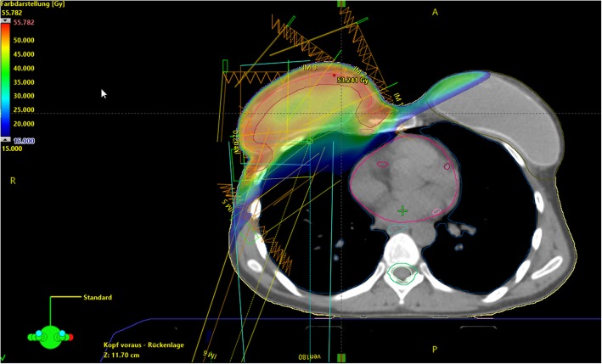Click the Standard view label
The width and height of the screenshot is (602, 364).
(98, 298)
